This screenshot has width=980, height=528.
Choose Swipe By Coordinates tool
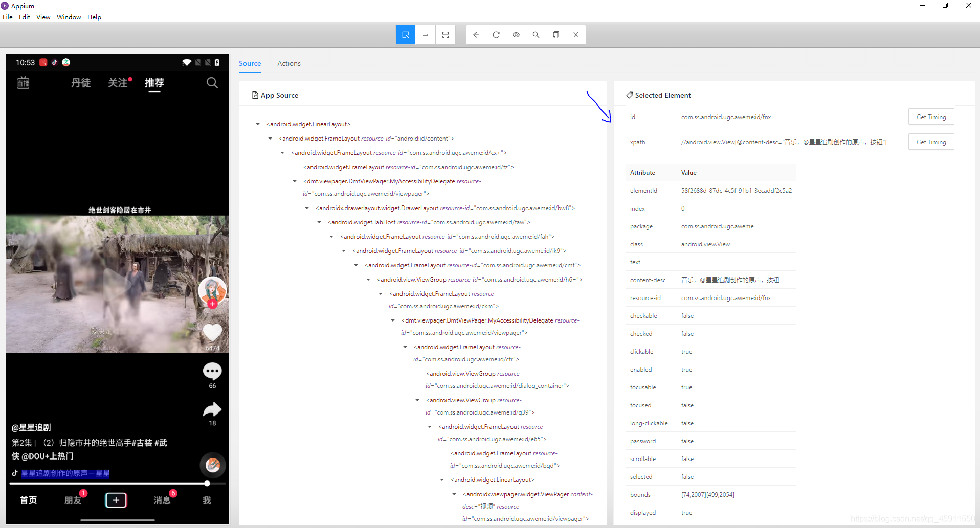426,35
